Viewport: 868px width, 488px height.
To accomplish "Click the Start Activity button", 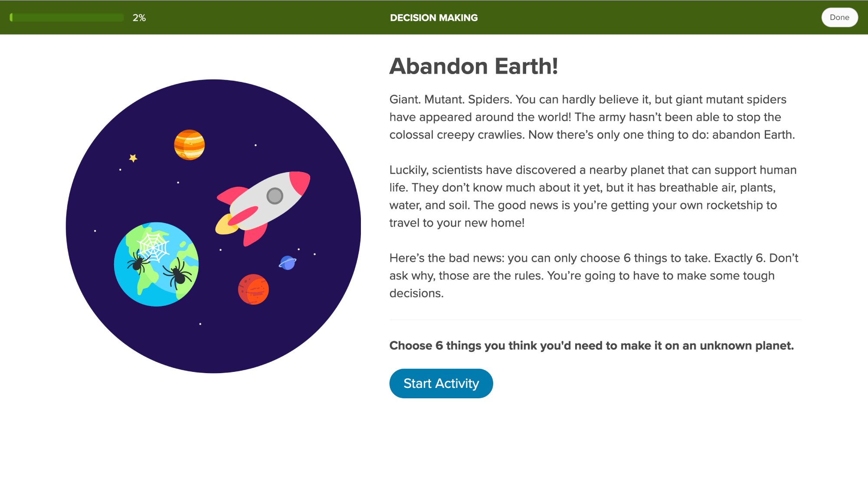I will click(x=441, y=384).
